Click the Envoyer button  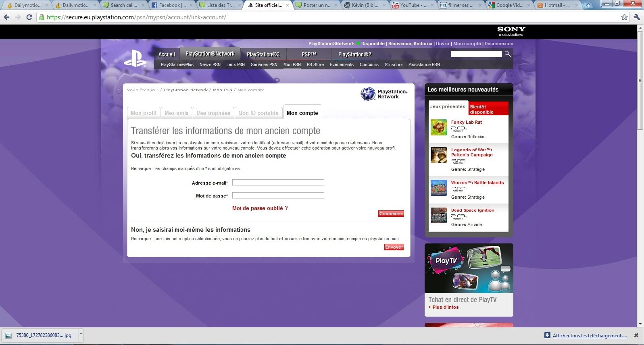point(394,247)
